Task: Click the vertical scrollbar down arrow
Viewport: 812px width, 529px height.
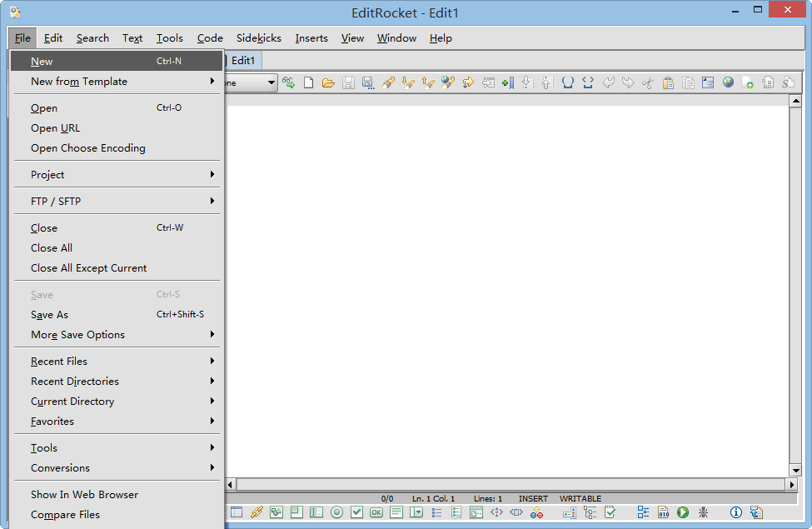Action: pyautogui.click(x=795, y=470)
